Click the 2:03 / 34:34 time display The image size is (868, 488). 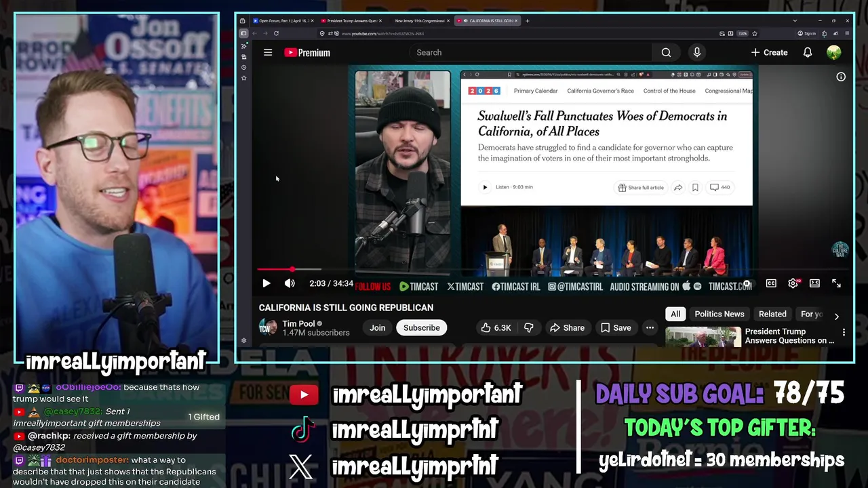332,283
